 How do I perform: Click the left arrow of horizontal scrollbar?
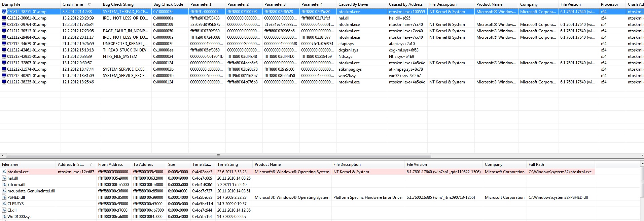click(x=3, y=156)
